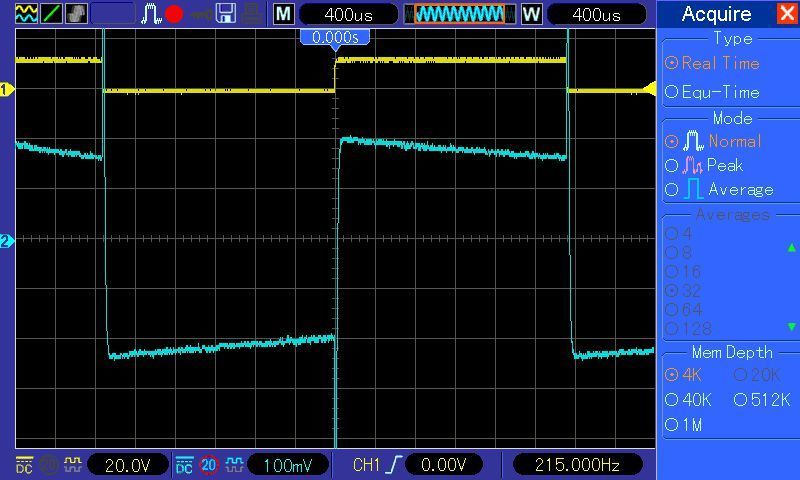
Task: Select 128 averages option
Action: pos(688,329)
